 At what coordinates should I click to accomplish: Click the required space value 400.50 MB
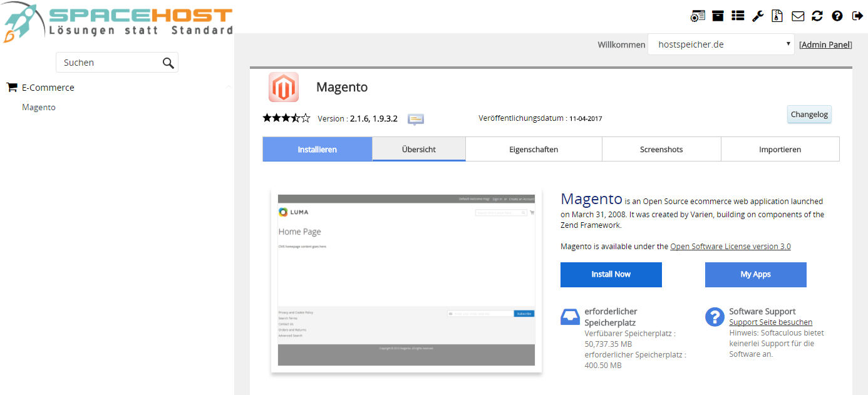coord(603,365)
